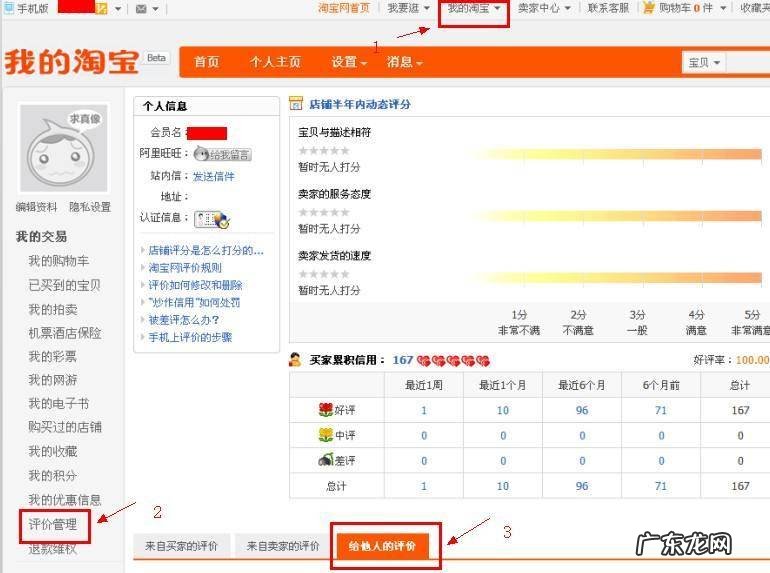
Task: Switch to 来自买家的评价 tab
Action: [x=181, y=546]
